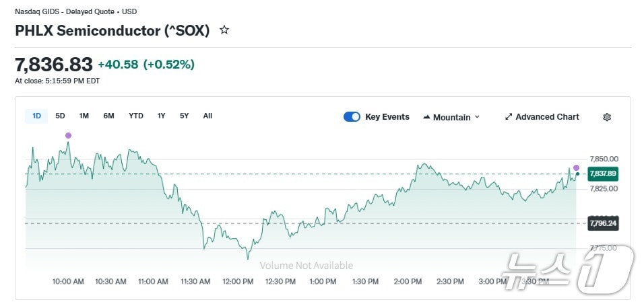This screenshot has height=304, width=644.
Task: Switch chart to YTD range
Action: point(136,116)
